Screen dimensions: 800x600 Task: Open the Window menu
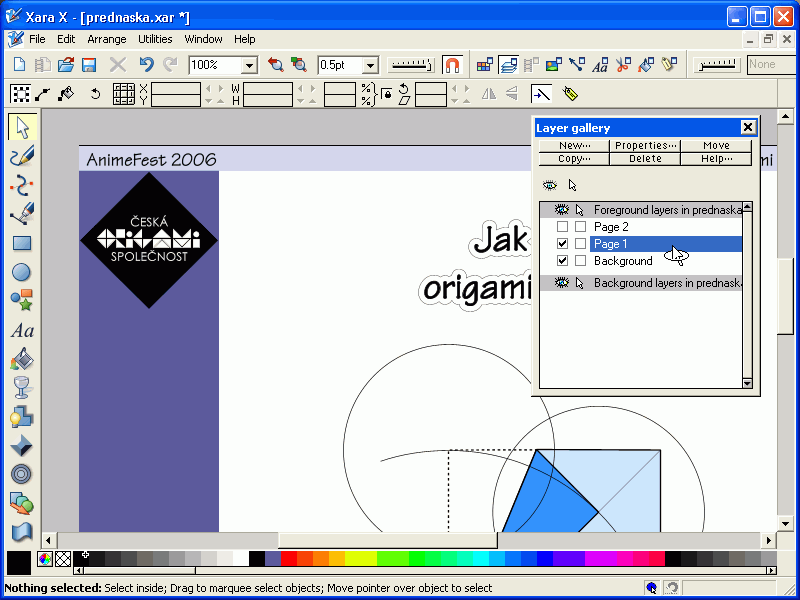[203, 39]
